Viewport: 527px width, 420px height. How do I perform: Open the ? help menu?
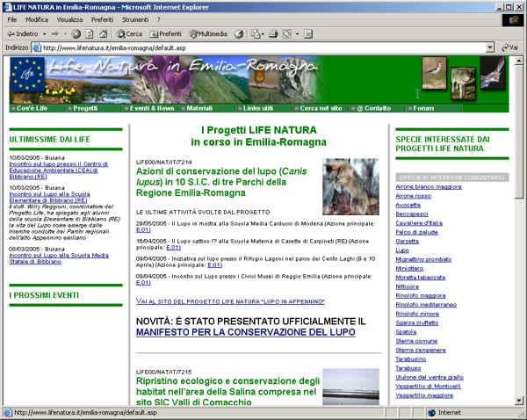pyautogui.click(x=159, y=19)
